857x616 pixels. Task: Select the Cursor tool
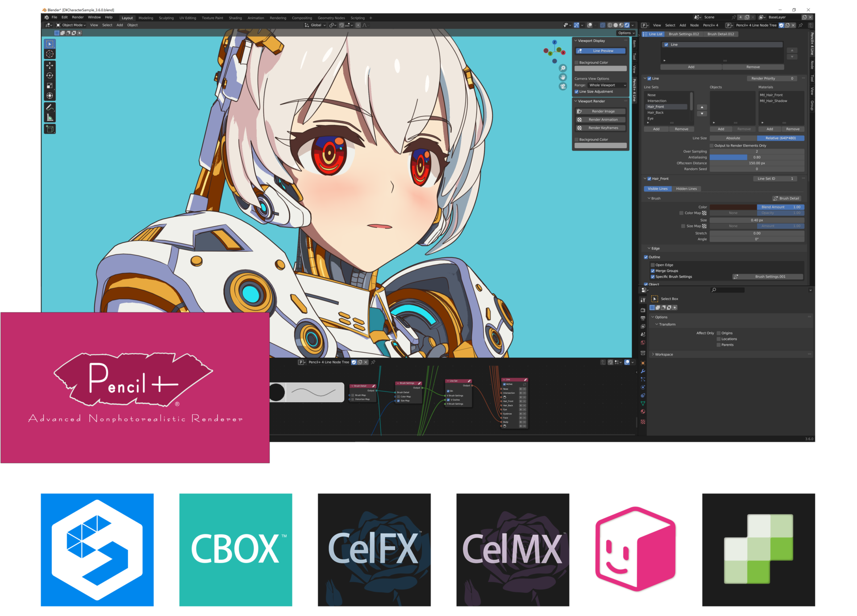point(50,54)
